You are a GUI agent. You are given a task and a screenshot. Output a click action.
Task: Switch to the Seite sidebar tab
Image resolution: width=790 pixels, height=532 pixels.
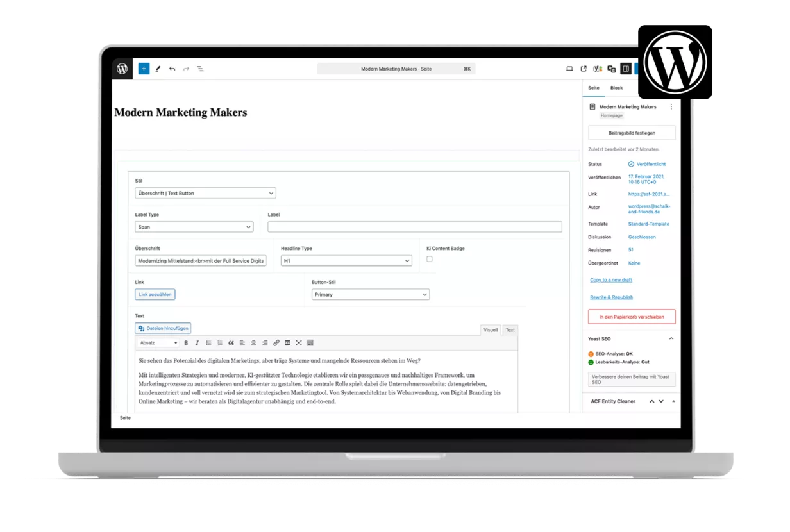(x=594, y=88)
